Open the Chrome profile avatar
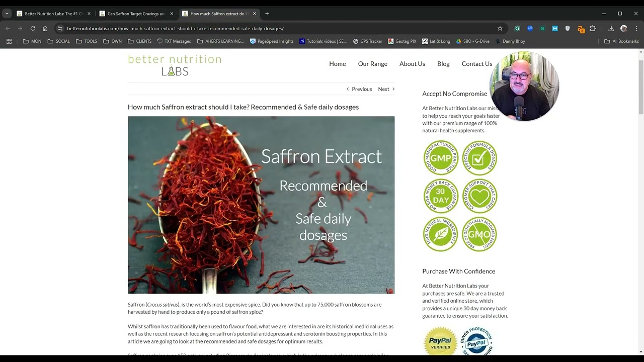644x362 pixels. click(x=624, y=29)
